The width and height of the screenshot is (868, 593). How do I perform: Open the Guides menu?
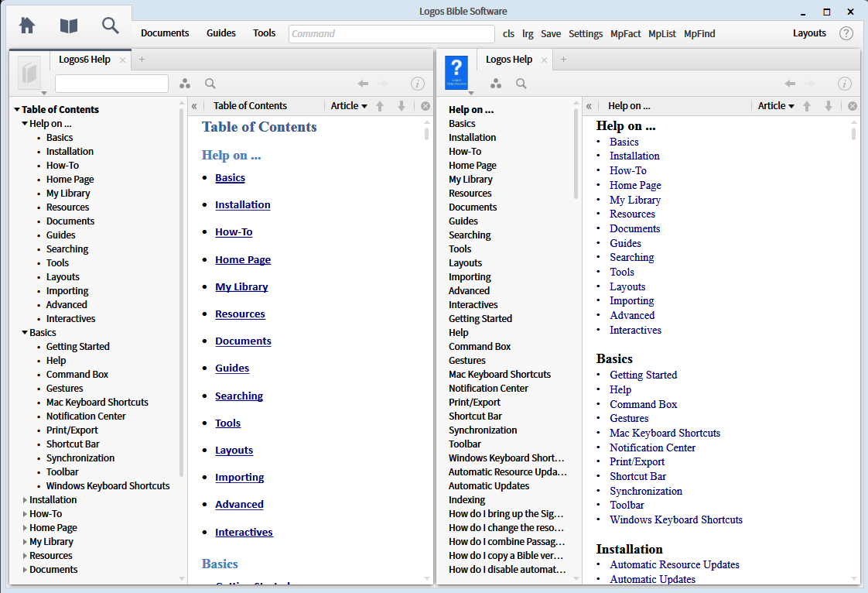coord(221,33)
